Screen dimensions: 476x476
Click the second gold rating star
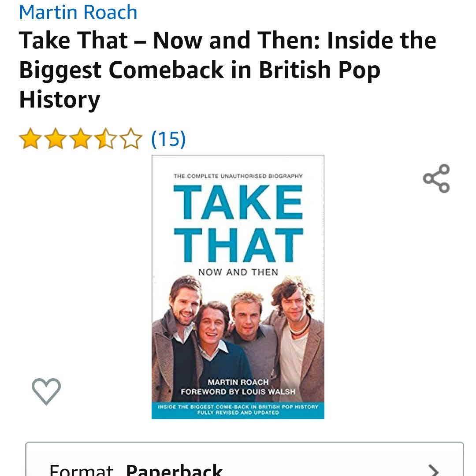coord(56,139)
